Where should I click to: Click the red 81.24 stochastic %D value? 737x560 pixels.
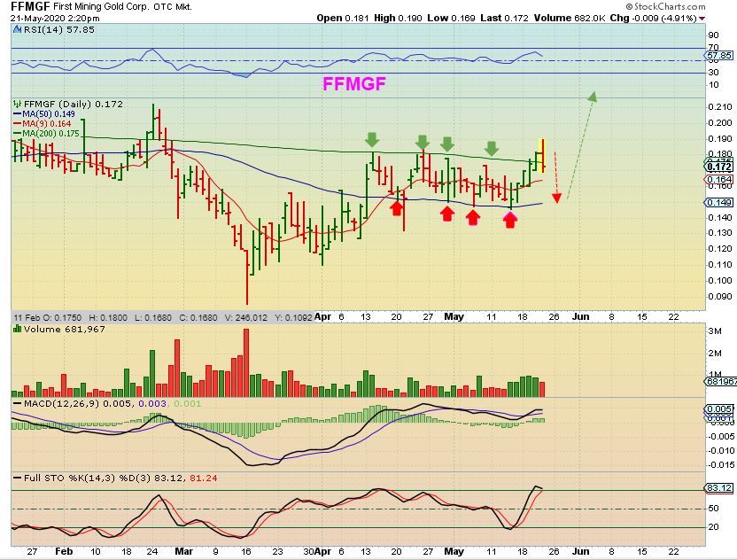(x=204, y=478)
